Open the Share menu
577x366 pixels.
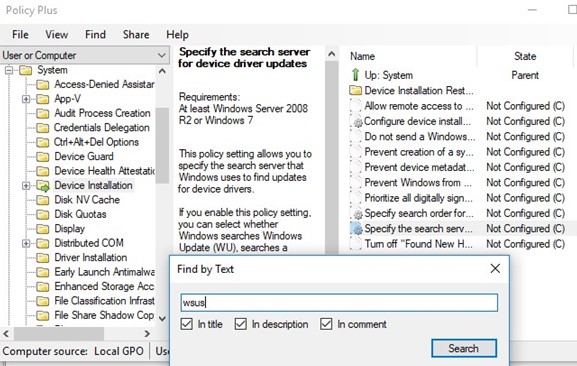(136, 35)
